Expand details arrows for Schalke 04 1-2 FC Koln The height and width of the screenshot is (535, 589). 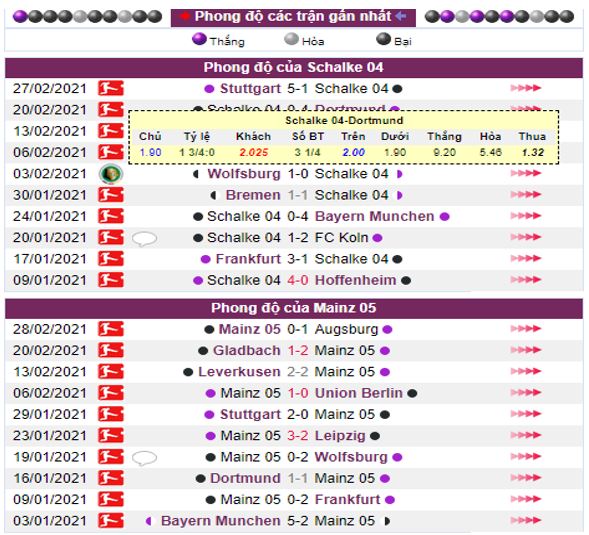coord(526,237)
